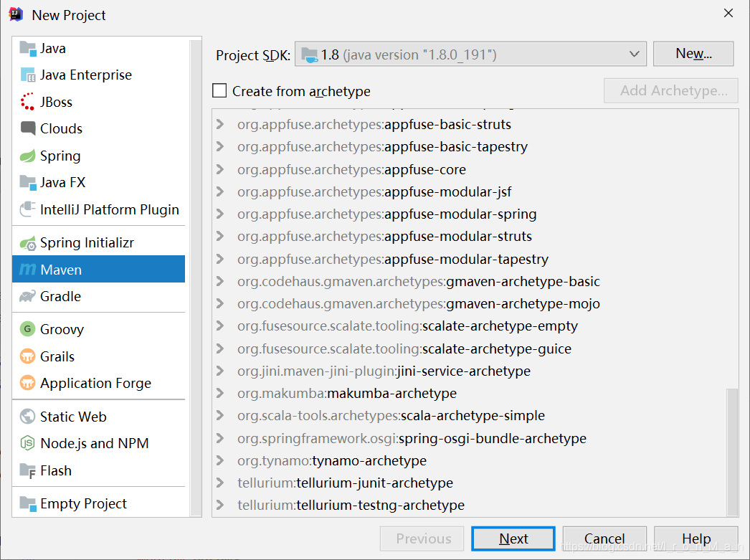Expand appfuse-basic-struts archetype node
Viewport: 750px width, 560px height.
[220, 124]
